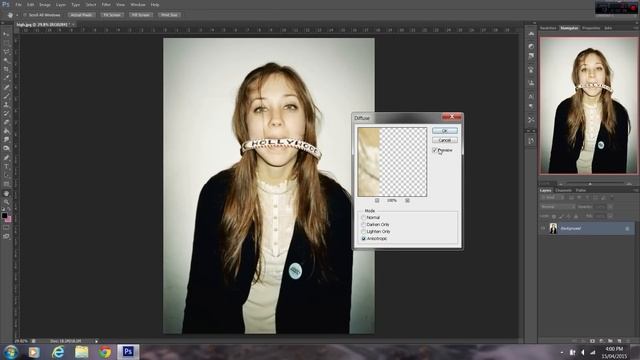Toggle Quick Mask mode icon
The height and width of the screenshot is (360, 640).
coord(6,228)
